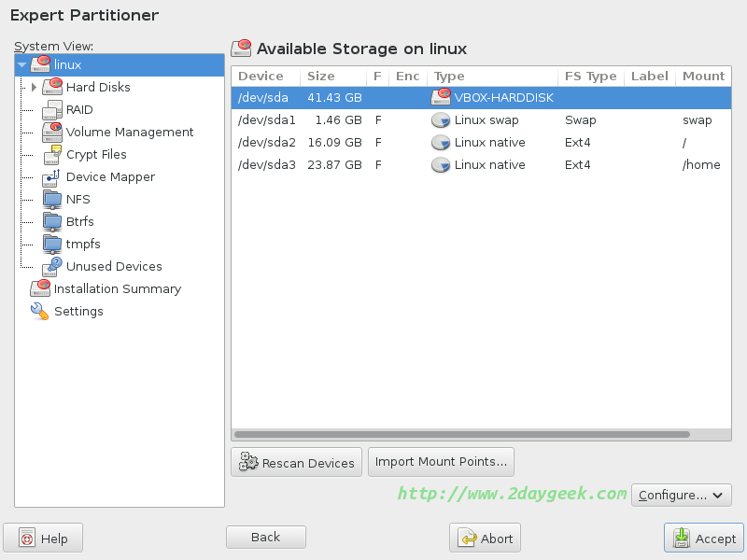Image resolution: width=747 pixels, height=560 pixels.
Task: Open the Configure dropdown menu
Action: (681, 496)
